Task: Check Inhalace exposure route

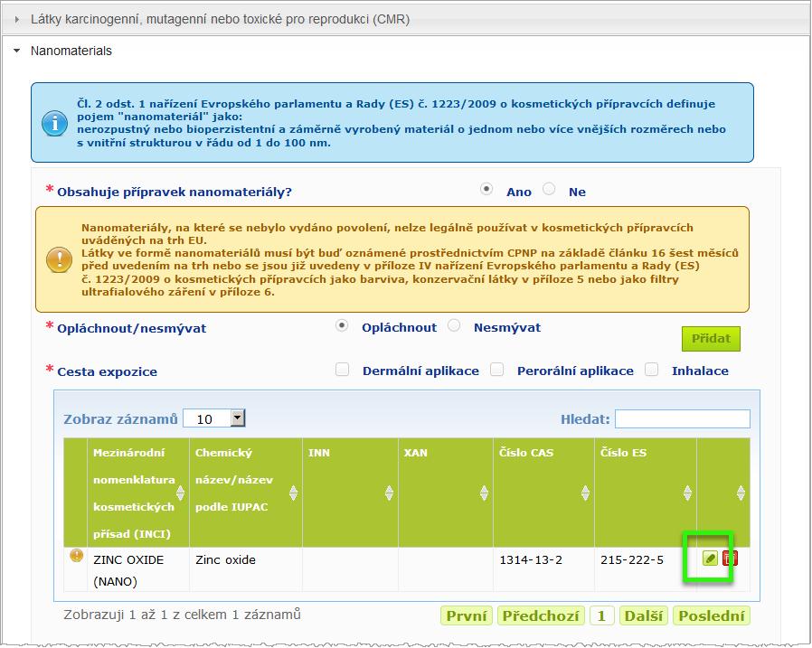Action: point(651,370)
